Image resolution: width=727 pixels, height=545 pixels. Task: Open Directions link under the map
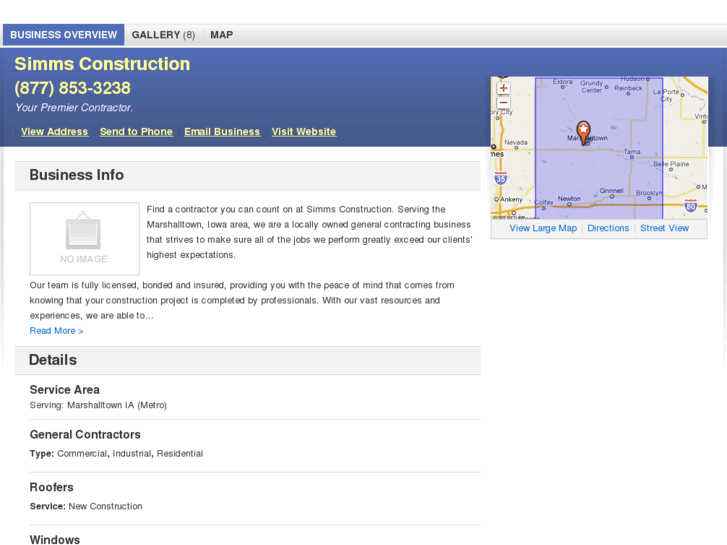tap(608, 228)
